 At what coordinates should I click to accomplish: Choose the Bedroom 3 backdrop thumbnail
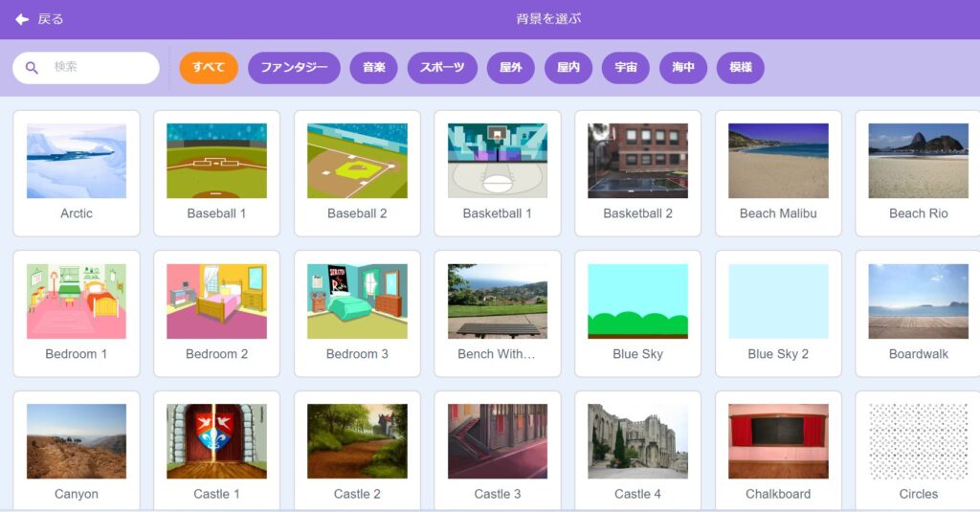coord(358,301)
